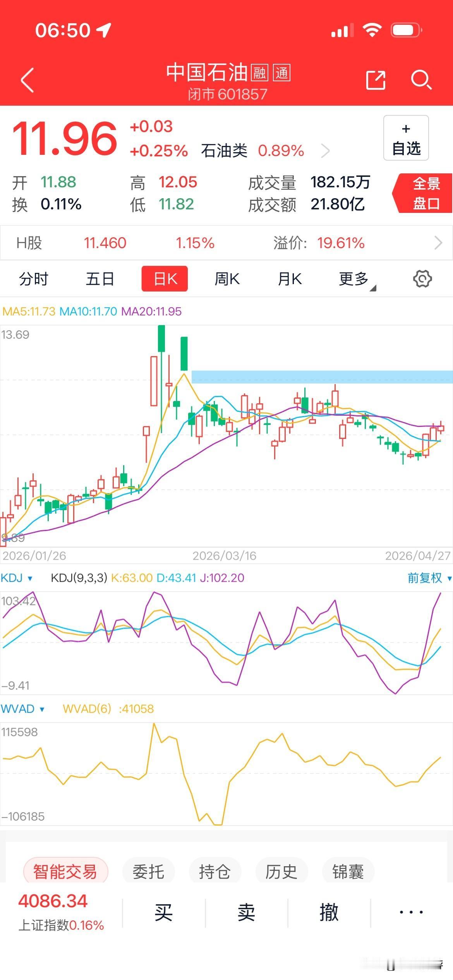Viewport: 453px width, 980px height.
Task: Switch to 月K chart tab
Action: click(290, 279)
